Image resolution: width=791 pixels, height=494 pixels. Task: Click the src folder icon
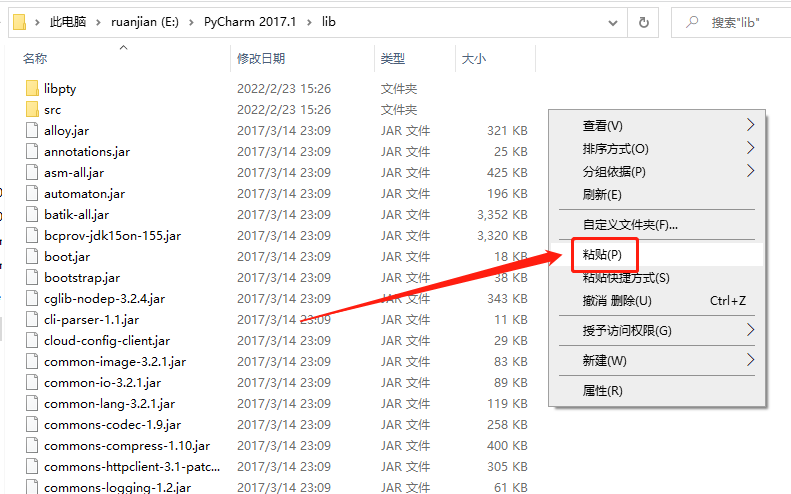[32, 109]
